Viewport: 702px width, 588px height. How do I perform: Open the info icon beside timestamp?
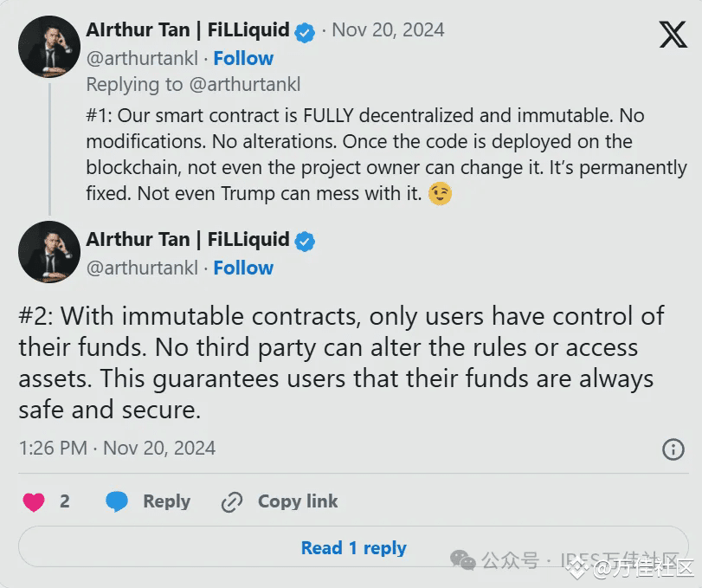click(673, 449)
